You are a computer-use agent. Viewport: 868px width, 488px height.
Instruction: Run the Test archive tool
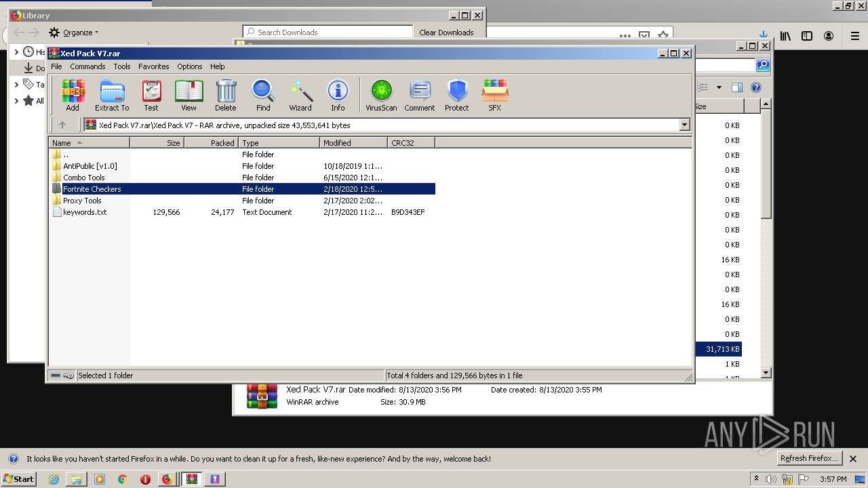[151, 95]
